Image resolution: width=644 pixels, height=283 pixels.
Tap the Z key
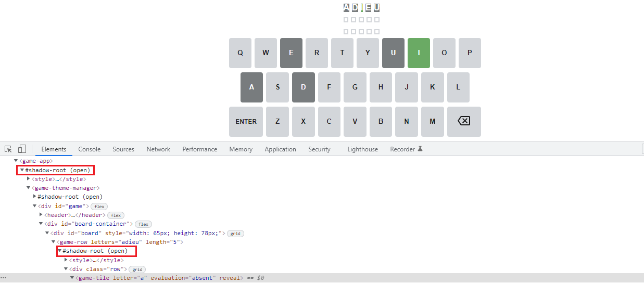coord(277,121)
